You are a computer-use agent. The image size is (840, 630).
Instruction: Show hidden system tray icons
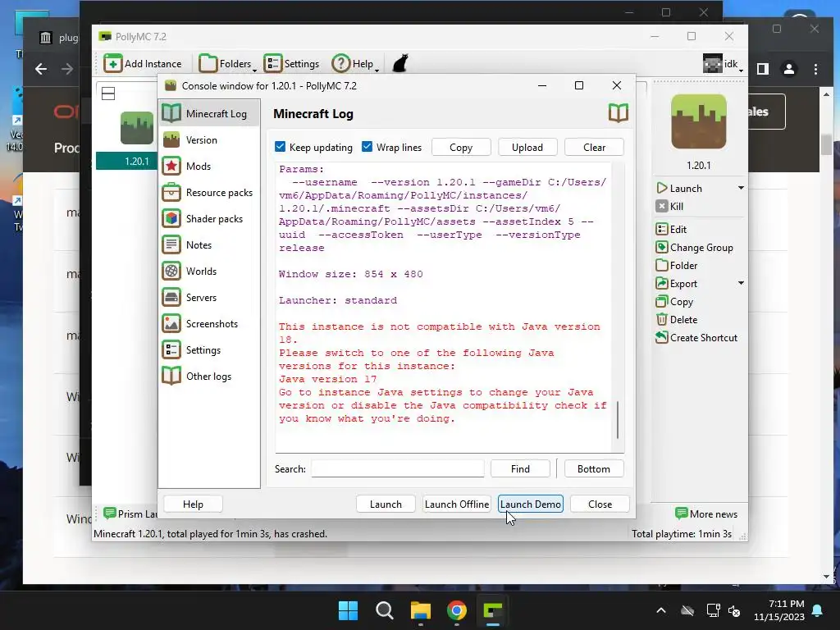pos(661,610)
